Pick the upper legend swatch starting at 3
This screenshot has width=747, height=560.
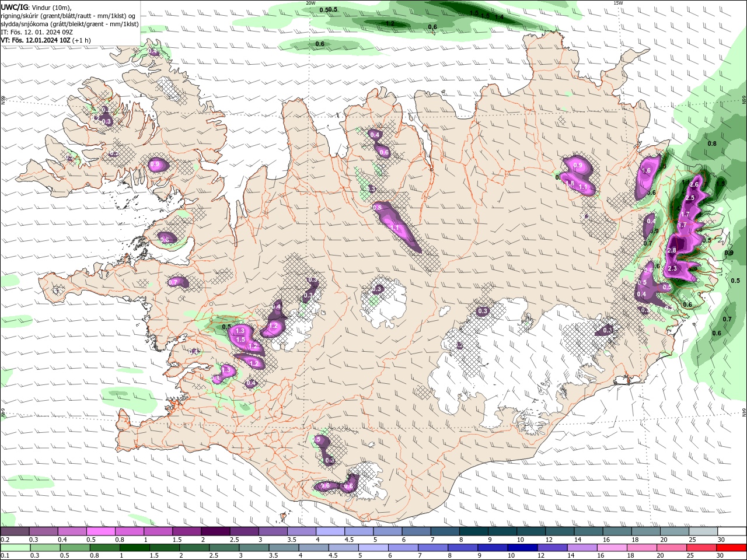click(x=273, y=531)
